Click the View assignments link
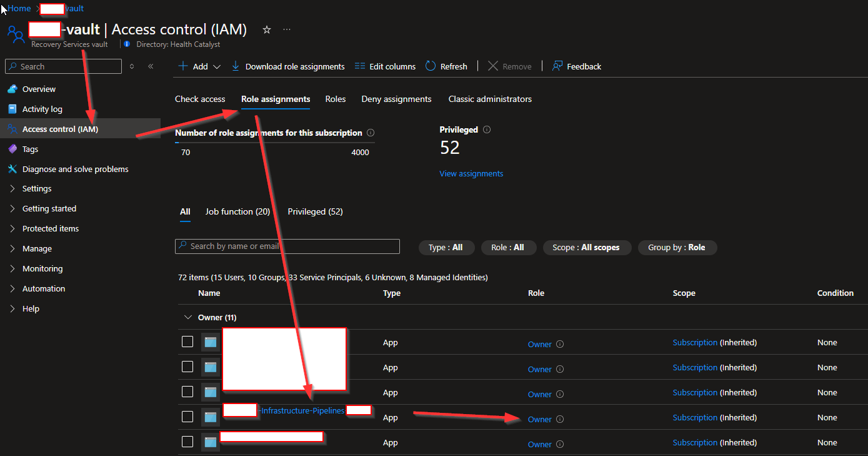The width and height of the screenshot is (868, 456). [x=471, y=173]
